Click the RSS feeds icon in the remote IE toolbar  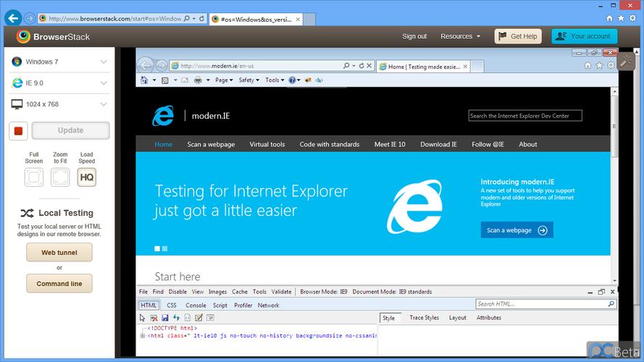pos(164,80)
